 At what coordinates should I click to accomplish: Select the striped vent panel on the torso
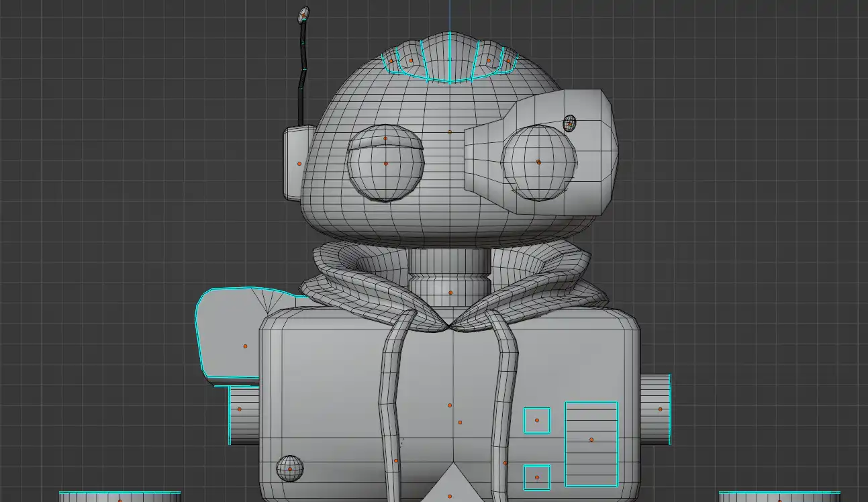(591, 443)
